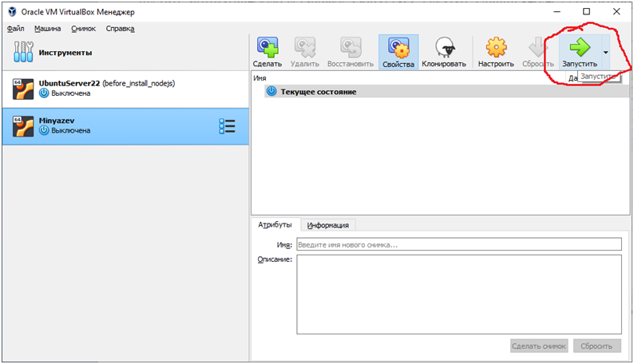
Task: Click the Восстановить snapshot toolbar icon
Action: pyautogui.click(x=351, y=48)
